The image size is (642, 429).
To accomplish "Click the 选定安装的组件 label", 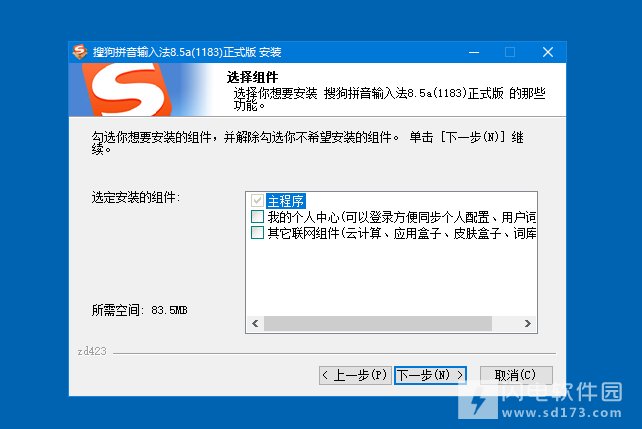I will click(136, 197).
